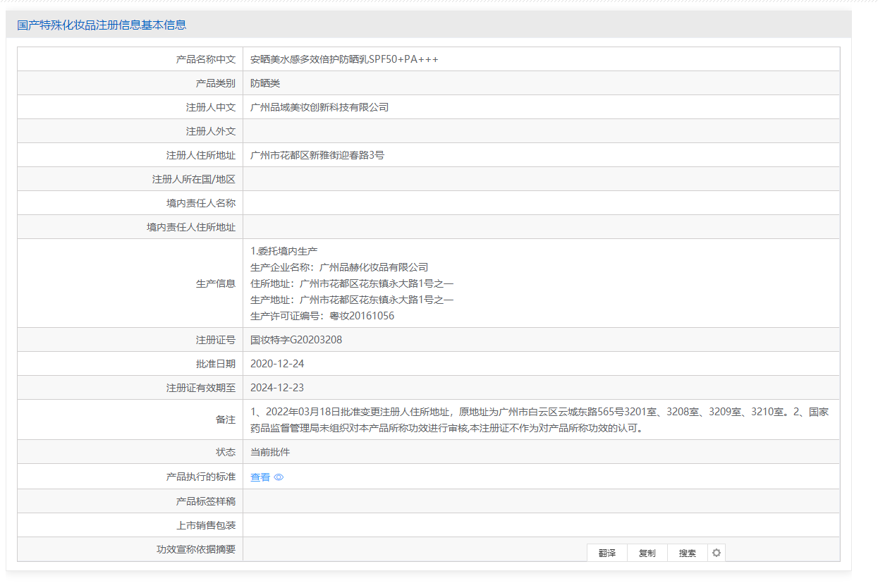Select registrant name 广州品域美妆创新科技有限公司
878x588 pixels.
pyautogui.click(x=319, y=107)
